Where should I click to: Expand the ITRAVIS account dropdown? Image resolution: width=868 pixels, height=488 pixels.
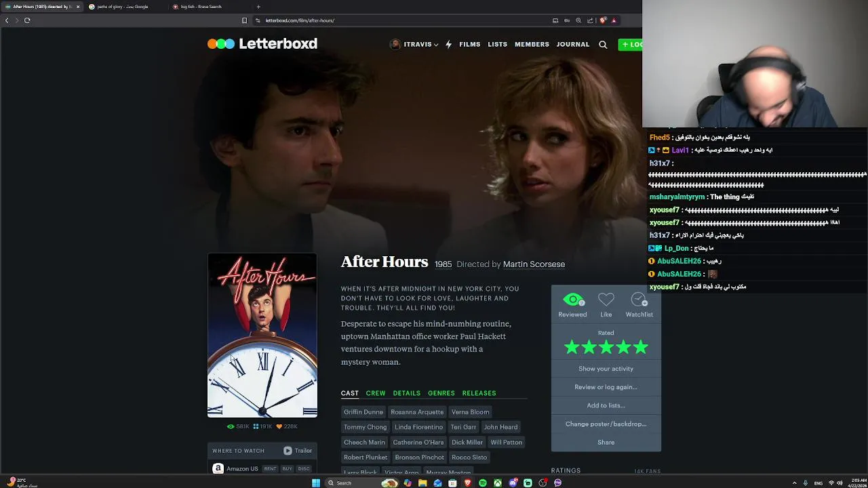(414, 44)
